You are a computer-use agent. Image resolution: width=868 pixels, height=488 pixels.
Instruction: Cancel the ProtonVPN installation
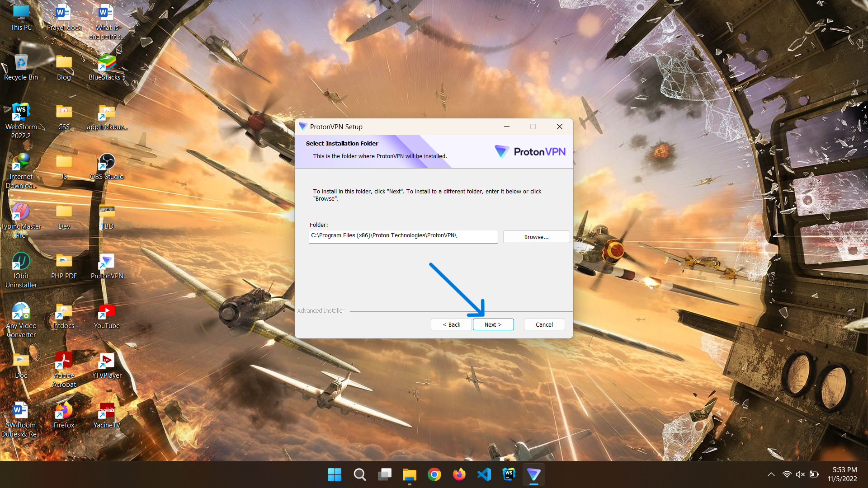(544, 324)
